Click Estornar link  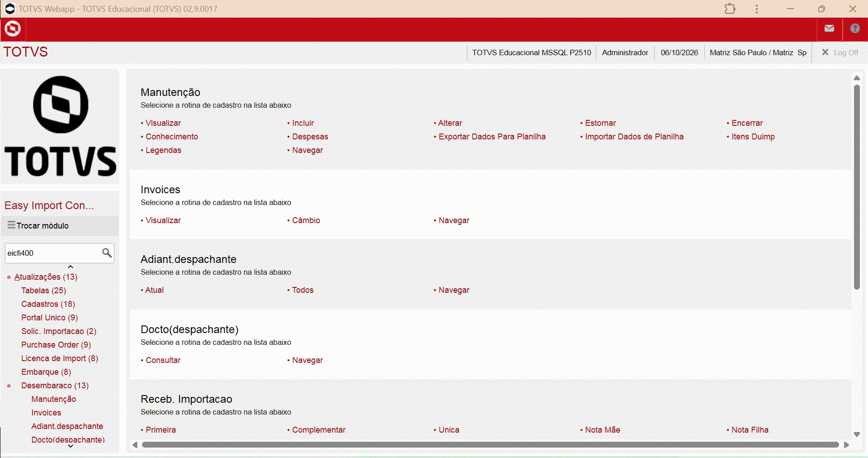600,123
